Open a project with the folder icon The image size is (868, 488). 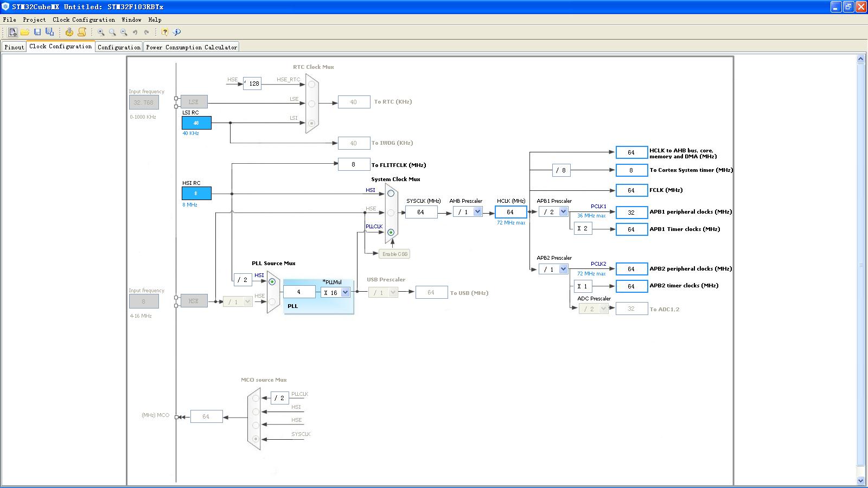(x=25, y=33)
